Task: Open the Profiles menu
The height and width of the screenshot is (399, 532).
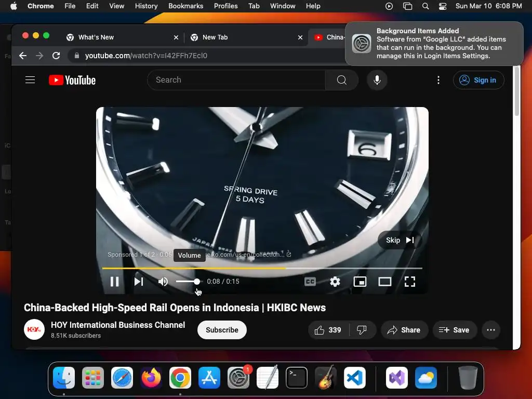Action: [225, 6]
